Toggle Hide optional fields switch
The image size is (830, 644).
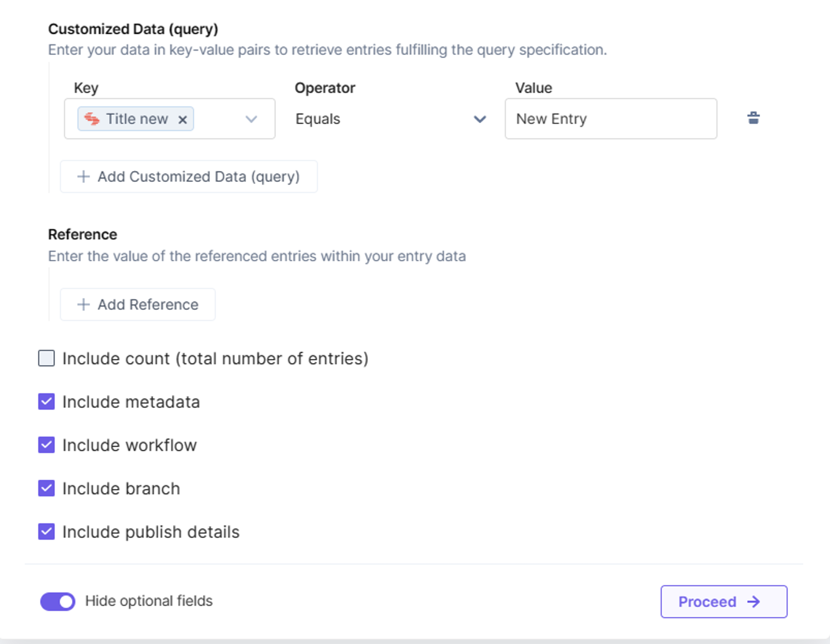coord(58,601)
